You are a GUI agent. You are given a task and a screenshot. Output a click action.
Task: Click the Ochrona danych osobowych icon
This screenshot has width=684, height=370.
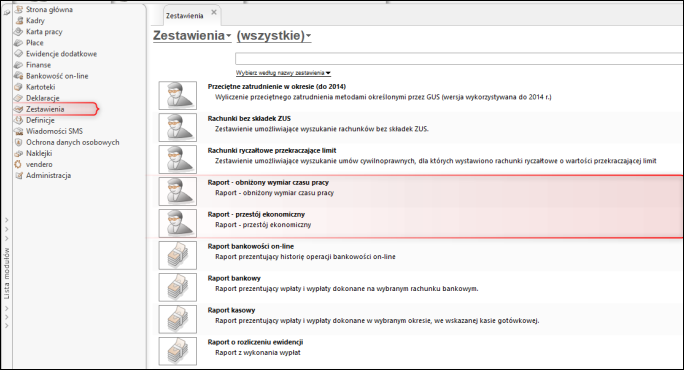[x=18, y=142]
